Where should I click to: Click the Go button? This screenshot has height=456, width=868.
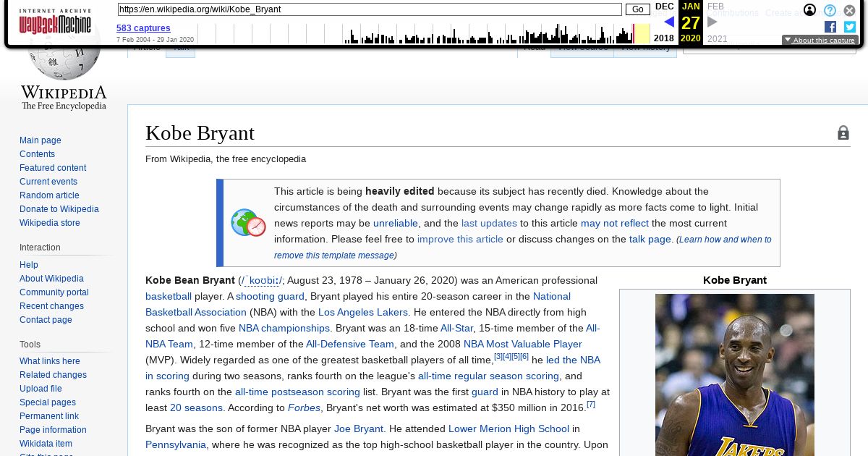pyautogui.click(x=637, y=9)
